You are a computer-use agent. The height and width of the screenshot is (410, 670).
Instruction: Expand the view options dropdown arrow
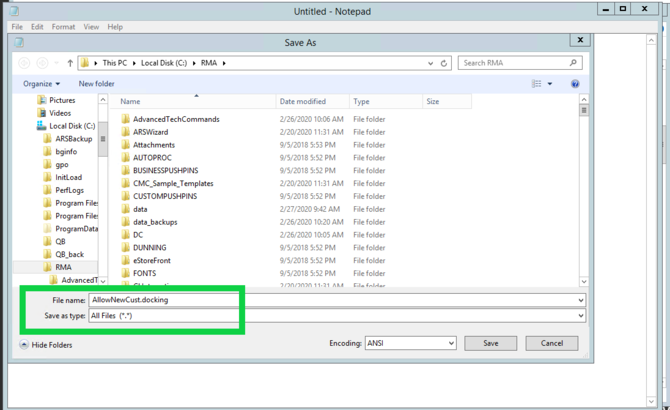point(550,84)
